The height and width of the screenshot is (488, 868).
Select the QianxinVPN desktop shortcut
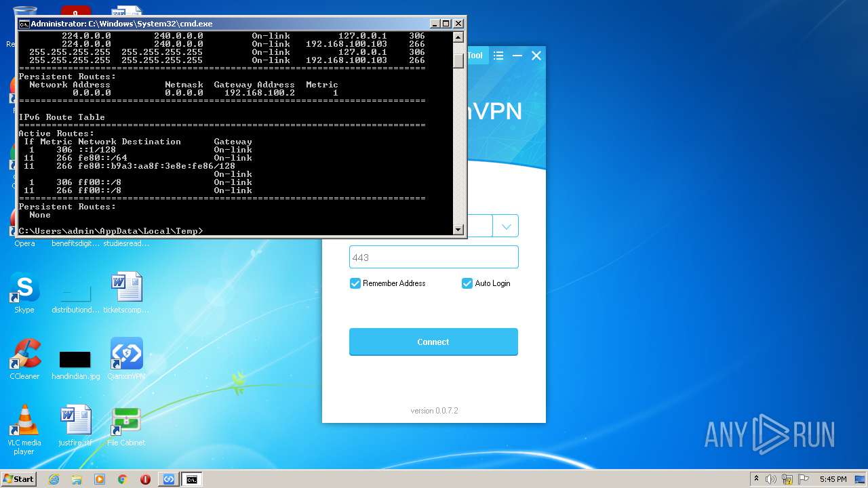click(126, 359)
